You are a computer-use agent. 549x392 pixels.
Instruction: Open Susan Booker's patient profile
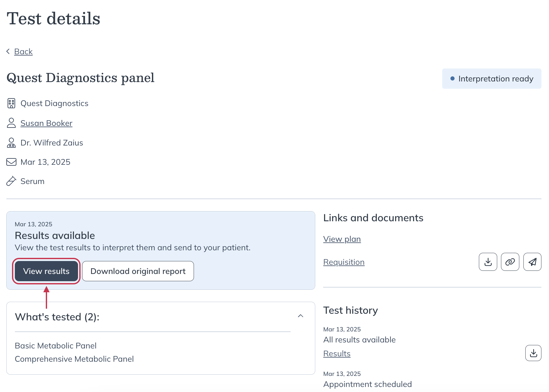pyautogui.click(x=46, y=123)
